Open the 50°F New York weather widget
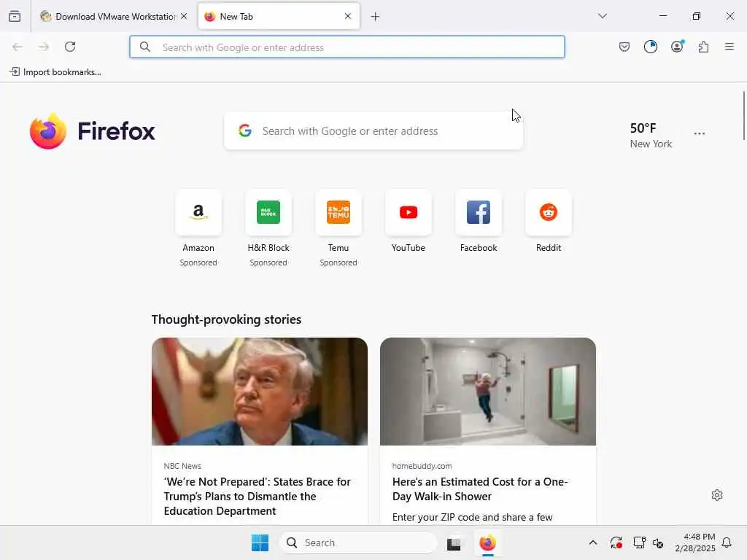747x560 pixels. pos(650,136)
